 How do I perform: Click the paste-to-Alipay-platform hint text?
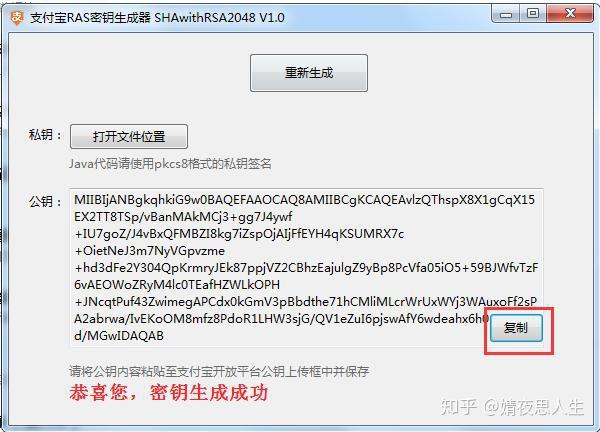pyautogui.click(x=219, y=372)
